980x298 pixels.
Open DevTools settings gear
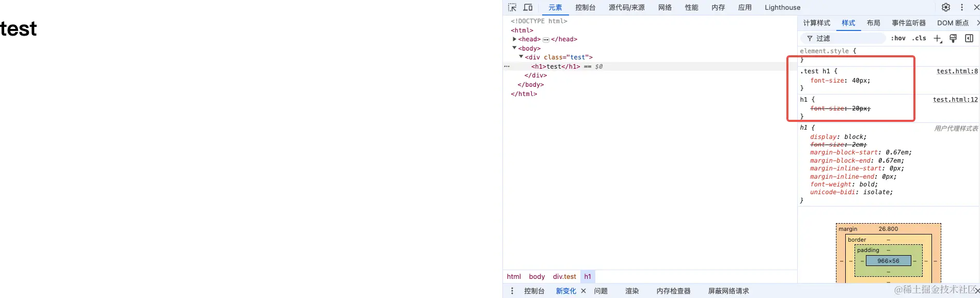(x=946, y=7)
